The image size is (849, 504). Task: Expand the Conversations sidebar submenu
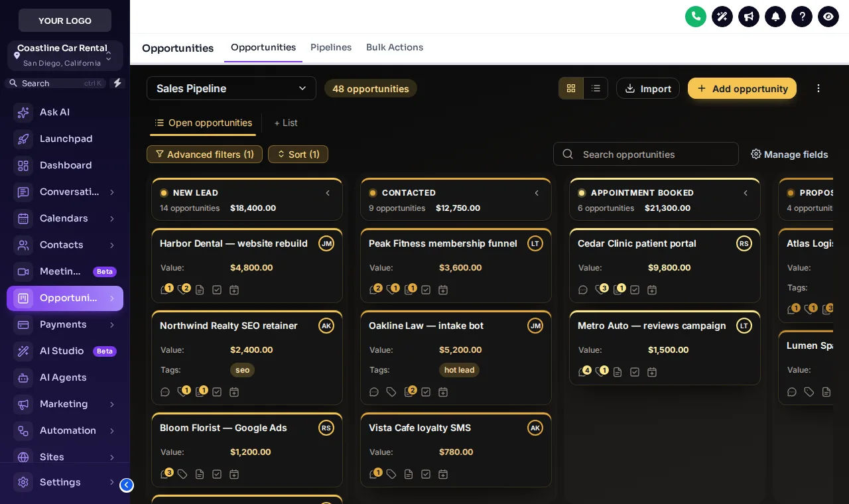coord(112,192)
